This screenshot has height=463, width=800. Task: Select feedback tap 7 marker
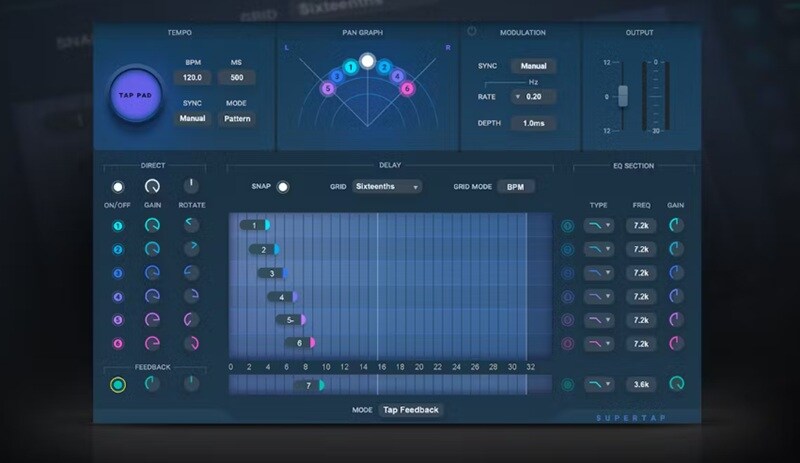[309, 385]
